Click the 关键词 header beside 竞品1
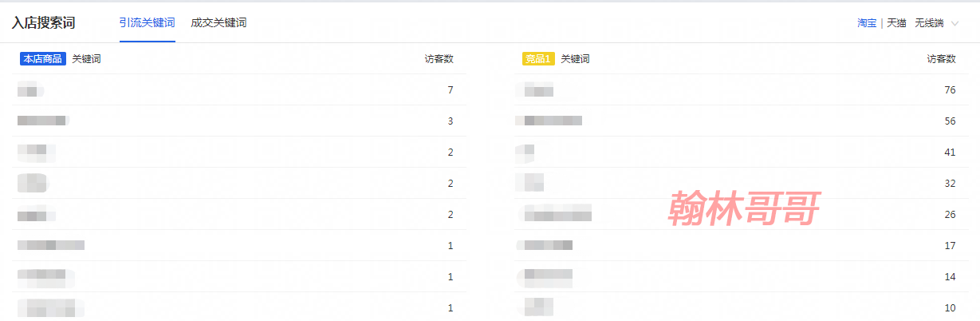This screenshot has height=321, width=980. (575, 58)
